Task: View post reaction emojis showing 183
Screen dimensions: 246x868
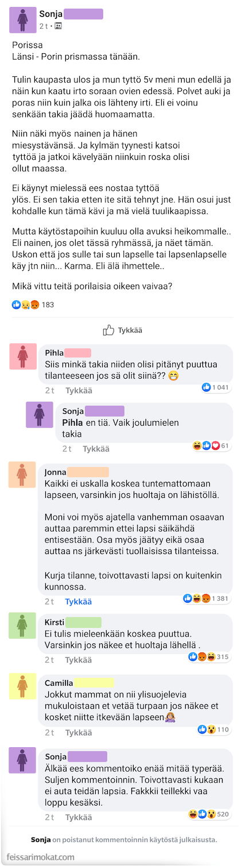Action: tap(33, 304)
